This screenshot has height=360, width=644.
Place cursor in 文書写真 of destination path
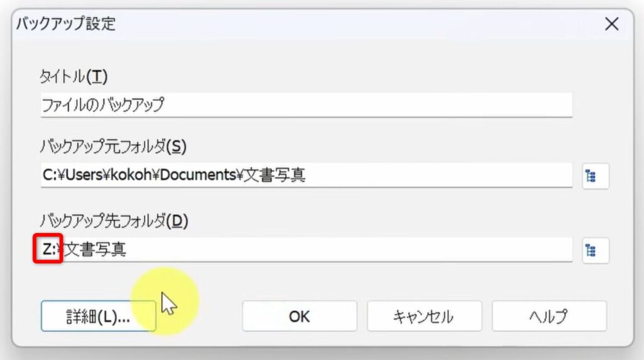pyautogui.click(x=96, y=249)
